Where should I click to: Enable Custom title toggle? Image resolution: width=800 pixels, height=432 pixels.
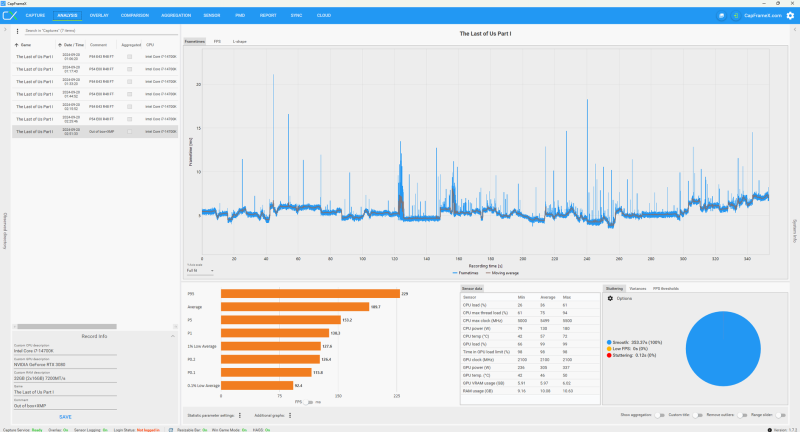tap(697, 415)
